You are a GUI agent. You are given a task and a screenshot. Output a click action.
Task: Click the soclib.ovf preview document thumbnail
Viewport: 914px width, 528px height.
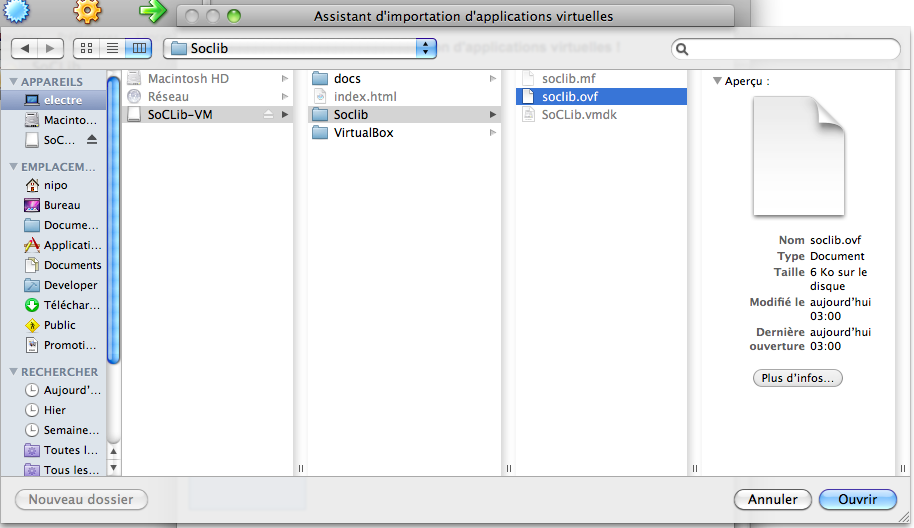coord(799,156)
